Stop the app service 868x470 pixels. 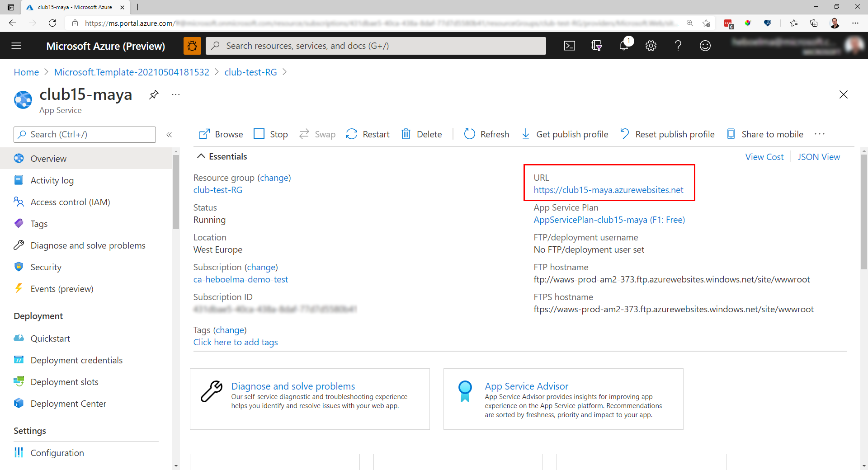coord(271,134)
